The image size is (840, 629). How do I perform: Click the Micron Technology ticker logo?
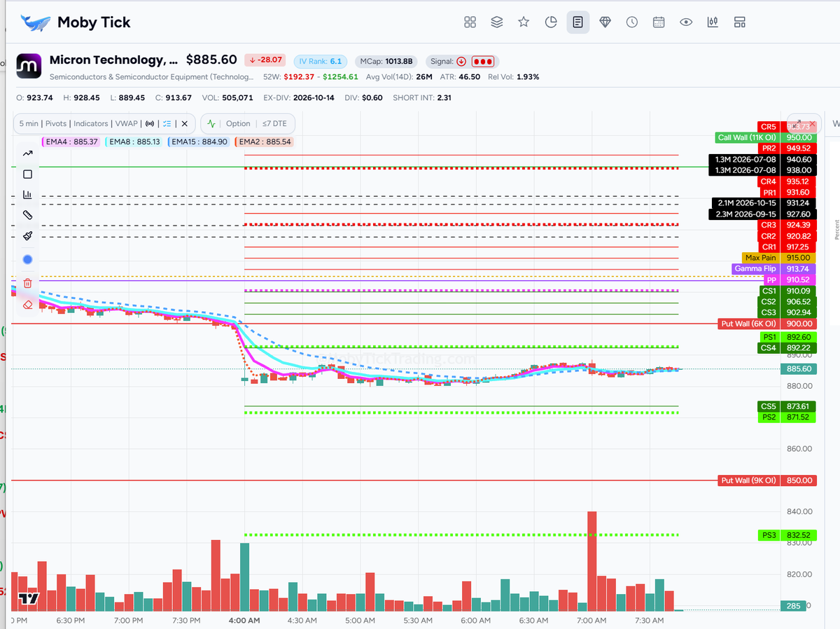coord(29,67)
